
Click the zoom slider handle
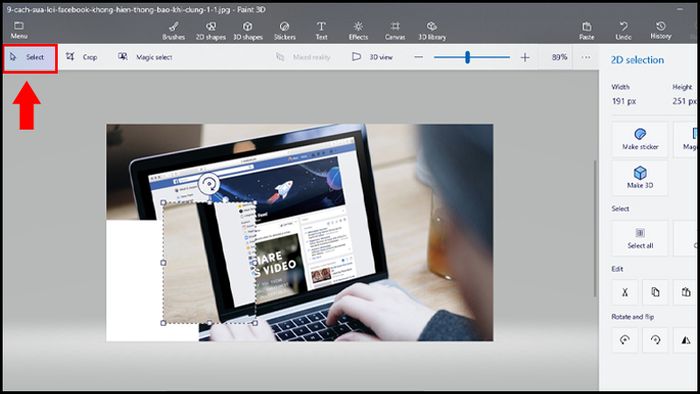pyautogui.click(x=467, y=57)
